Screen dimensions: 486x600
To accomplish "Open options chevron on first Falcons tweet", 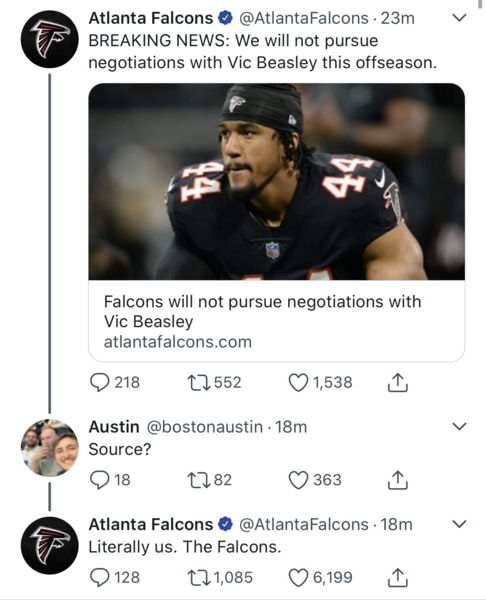I will tap(459, 18).
